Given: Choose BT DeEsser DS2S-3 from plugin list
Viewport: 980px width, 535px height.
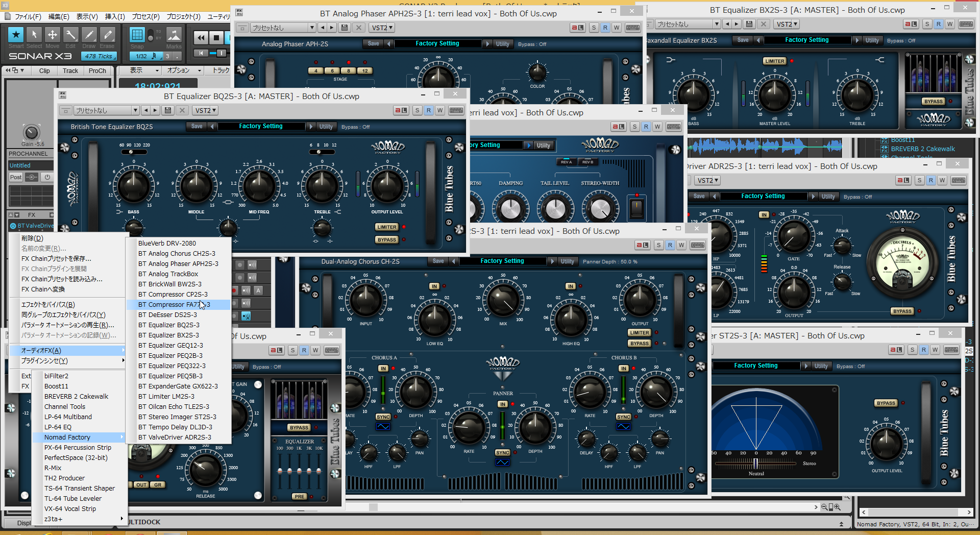Looking at the screenshot, I should (x=179, y=315).
